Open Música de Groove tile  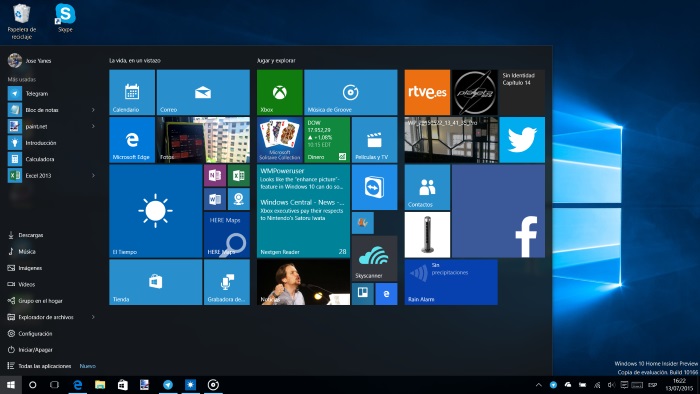tap(350, 92)
